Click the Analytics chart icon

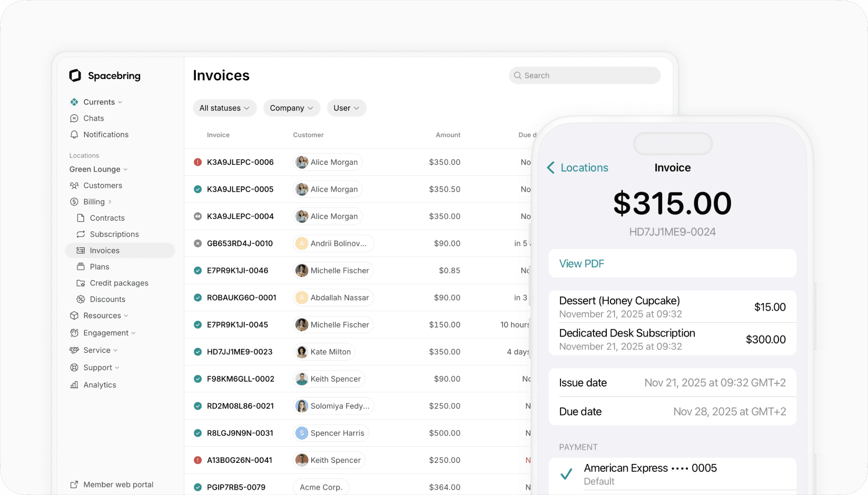tap(74, 384)
